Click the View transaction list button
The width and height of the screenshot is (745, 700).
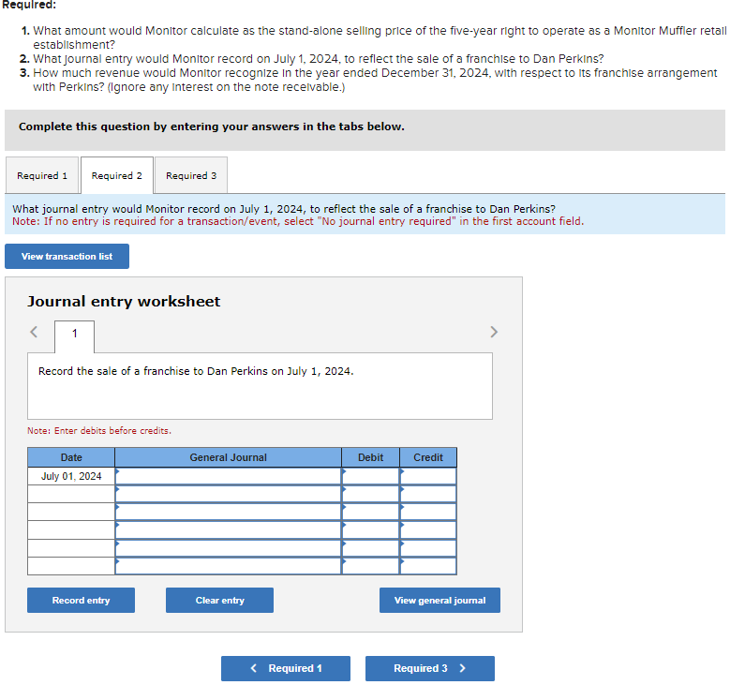click(67, 256)
